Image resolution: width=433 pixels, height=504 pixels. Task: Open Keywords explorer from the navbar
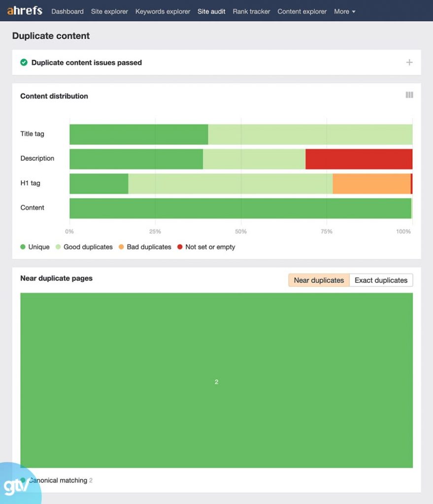[163, 11]
